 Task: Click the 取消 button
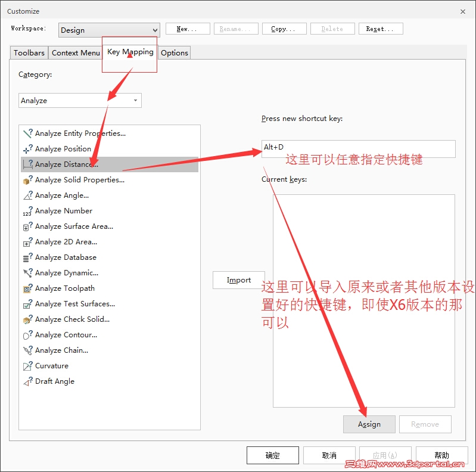[x=329, y=455]
